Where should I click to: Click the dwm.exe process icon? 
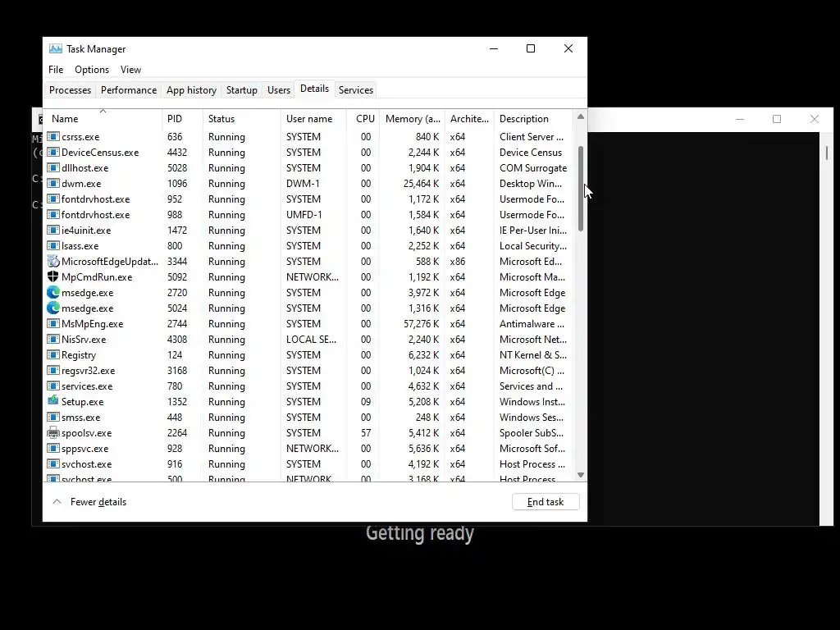coord(53,183)
